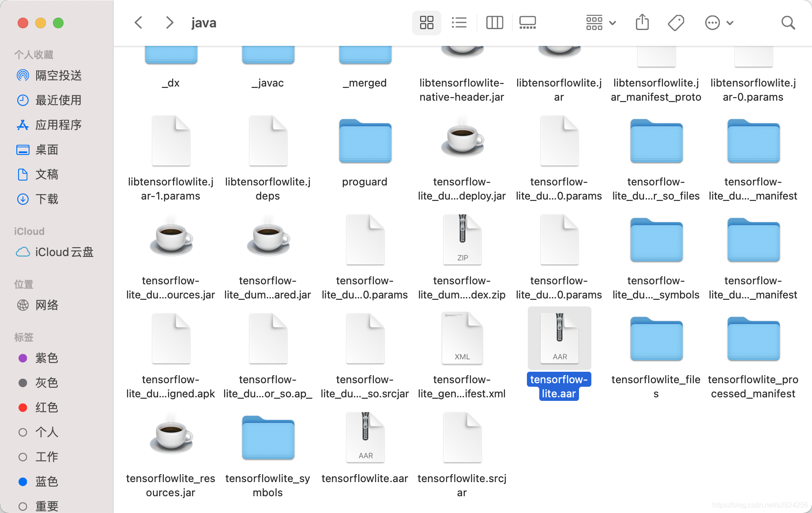Select the _merged folder
Screen dimensions: 812x513
pyautogui.click(x=365, y=55)
